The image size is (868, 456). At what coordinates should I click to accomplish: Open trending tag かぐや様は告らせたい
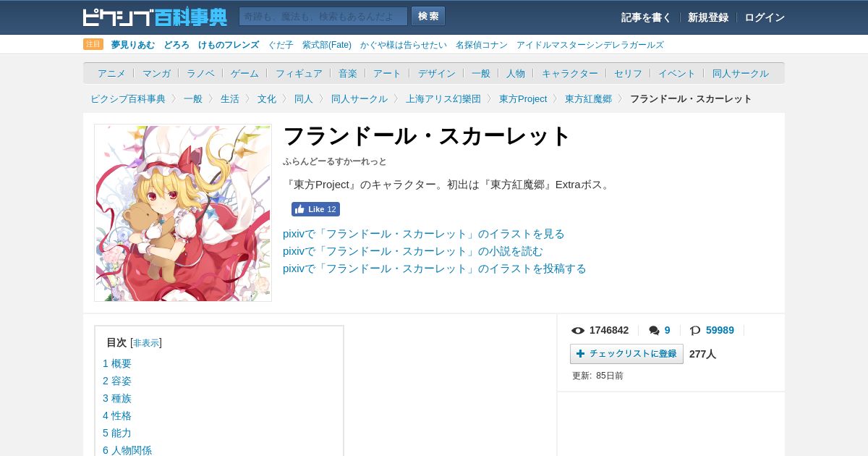404,45
